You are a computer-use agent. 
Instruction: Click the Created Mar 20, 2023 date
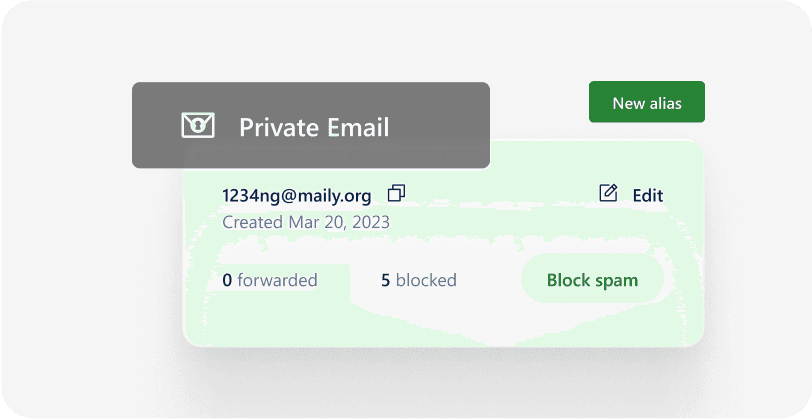(x=306, y=222)
